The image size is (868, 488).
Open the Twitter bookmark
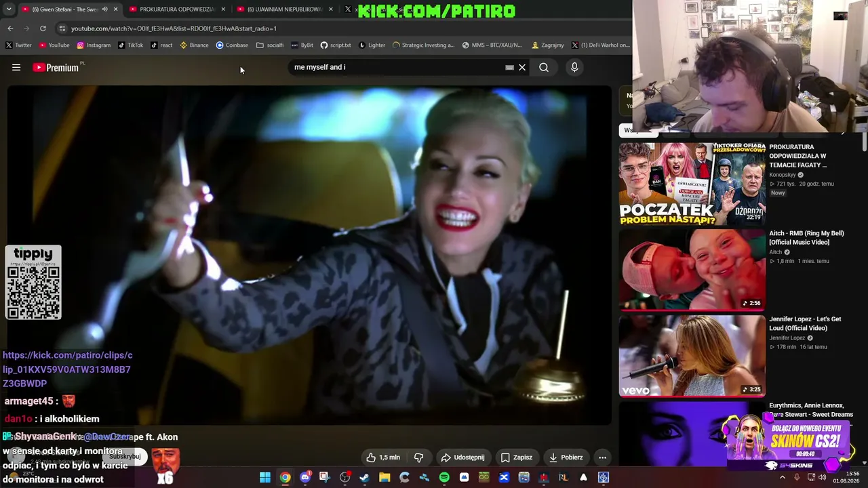tap(18, 45)
